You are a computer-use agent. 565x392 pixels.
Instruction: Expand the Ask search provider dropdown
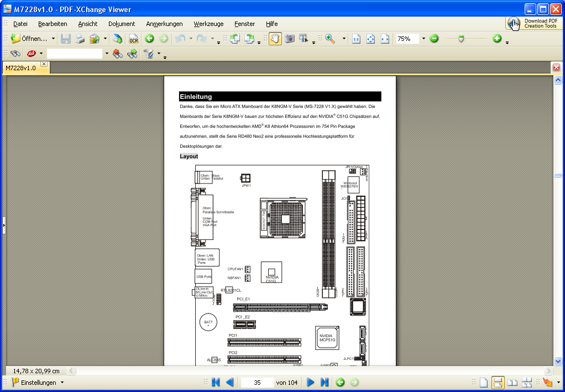point(41,54)
